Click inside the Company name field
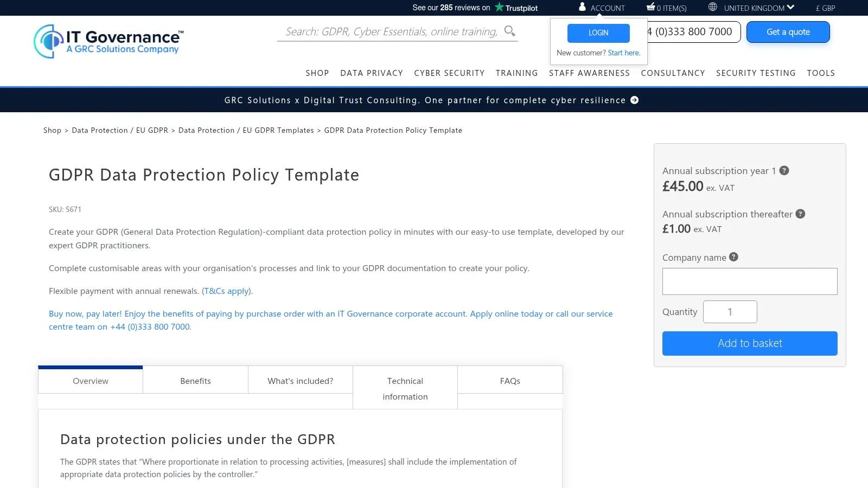The image size is (868, 488). coord(750,281)
